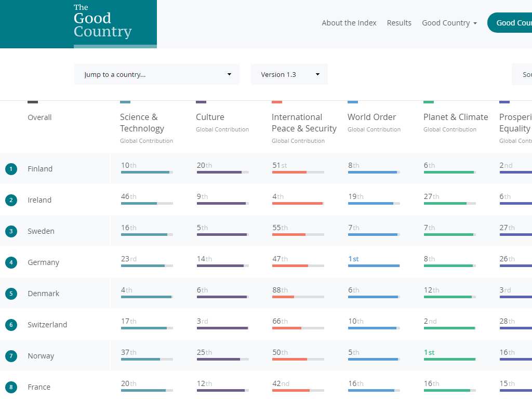Click Finland's 51st Peace & Security rank
The height and width of the screenshot is (399, 532).
[x=280, y=165]
